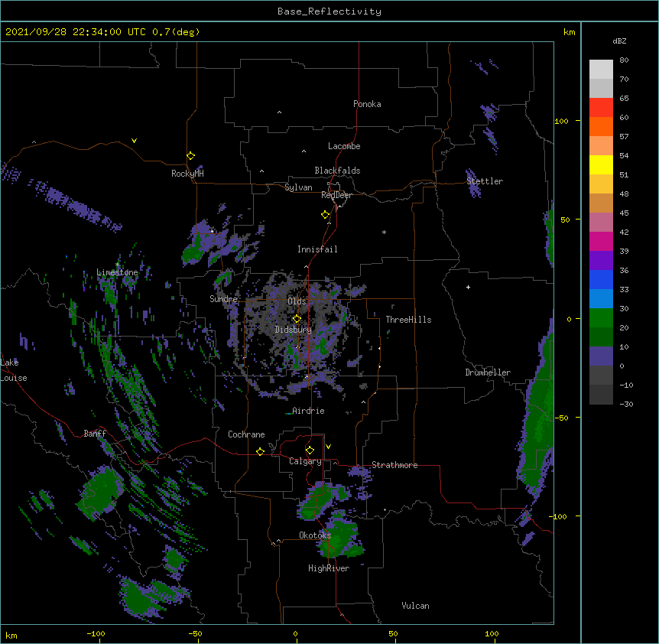Screen dimensions: 659x644
Task: Click the RockyMH label
Action: (187, 173)
